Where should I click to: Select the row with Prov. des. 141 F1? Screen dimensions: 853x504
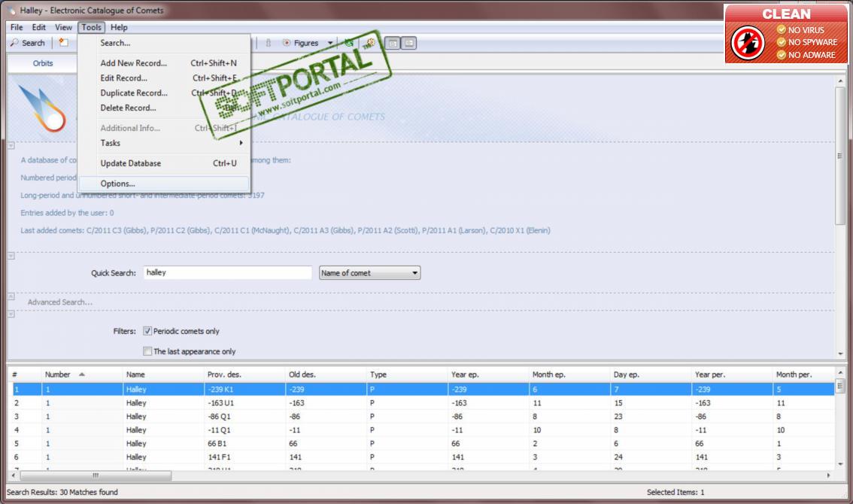(x=421, y=457)
